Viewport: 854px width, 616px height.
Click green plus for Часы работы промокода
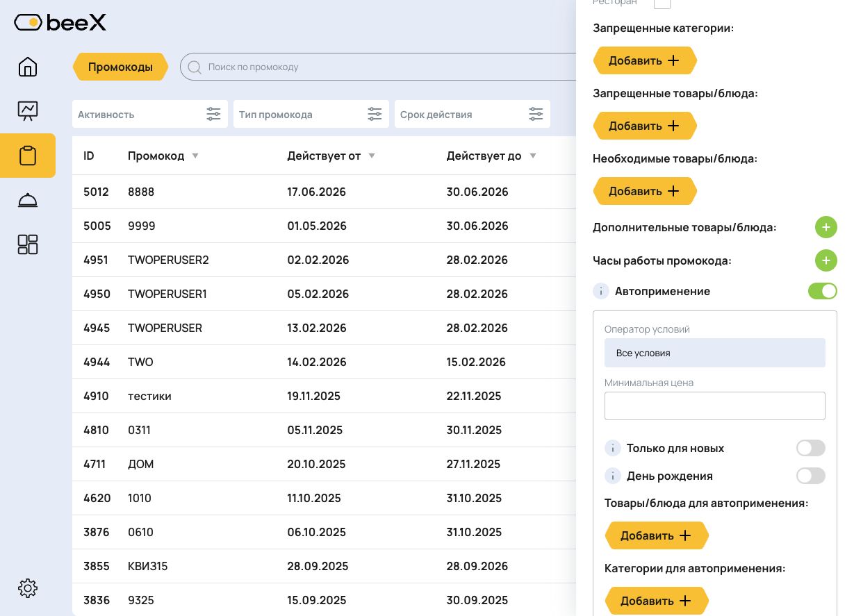826,260
